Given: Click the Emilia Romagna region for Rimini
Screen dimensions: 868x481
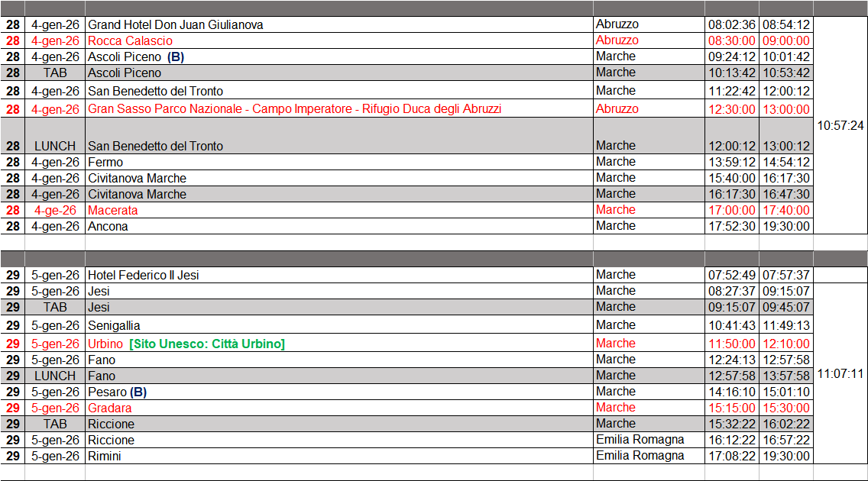Looking at the screenshot, I should (x=640, y=455).
